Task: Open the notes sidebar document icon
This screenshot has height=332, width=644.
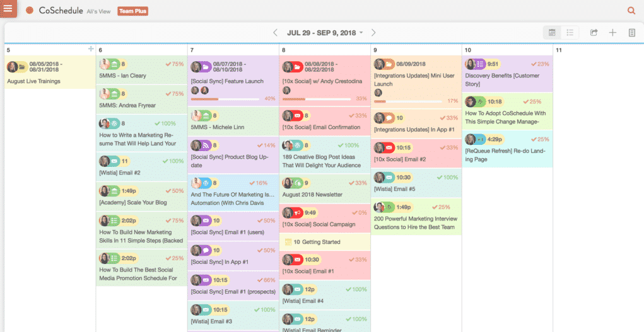Action: [x=631, y=32]
